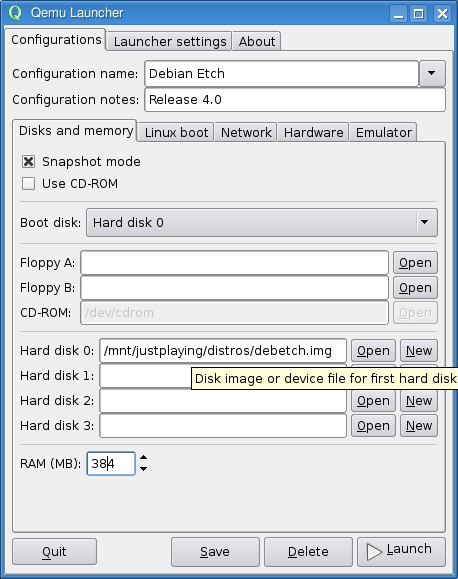The image size is (458, 579).
Task: Select the Network tab
Action: click(x=246, y=132)
